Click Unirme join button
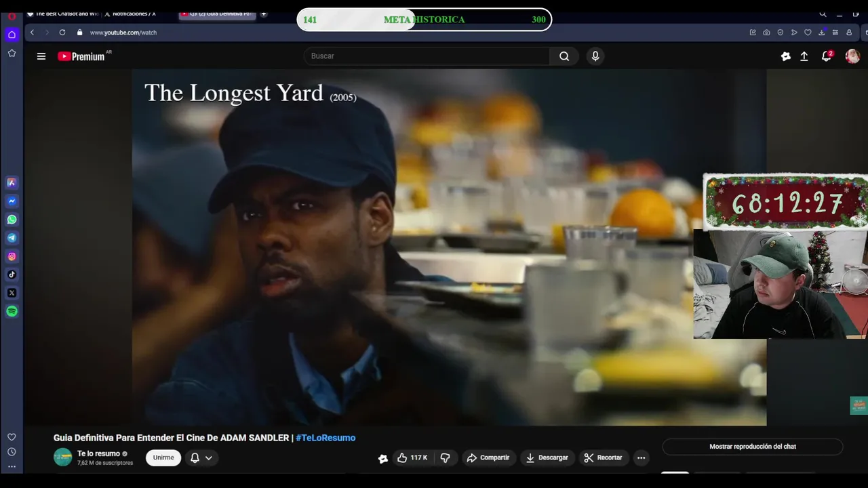The width and height of the screenshot is (868, 488). [163, 457]
